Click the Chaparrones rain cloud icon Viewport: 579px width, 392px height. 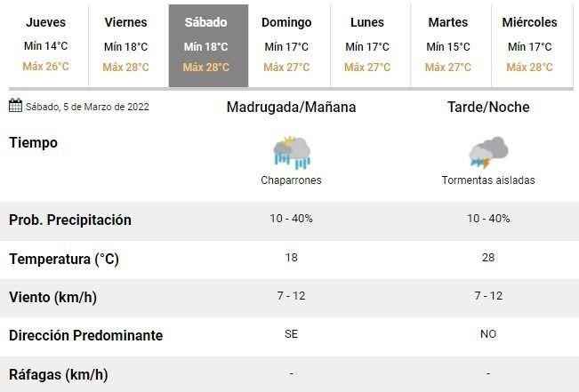coord(291,152)
